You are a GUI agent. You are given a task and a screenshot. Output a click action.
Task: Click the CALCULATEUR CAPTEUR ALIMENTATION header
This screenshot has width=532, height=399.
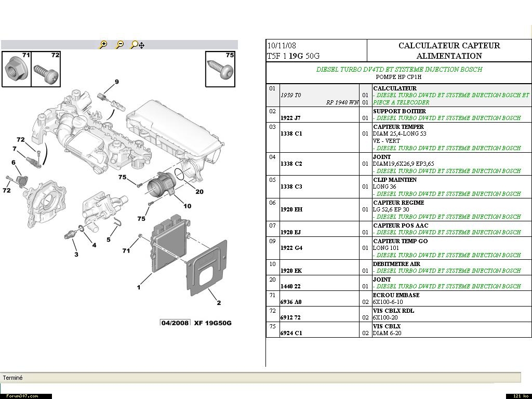tap(449, 51)
